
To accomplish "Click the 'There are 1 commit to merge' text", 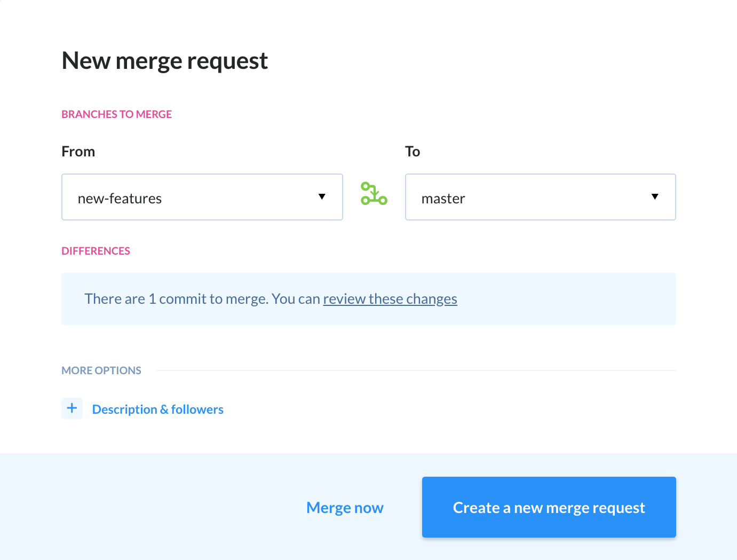I will coord(177,299).
